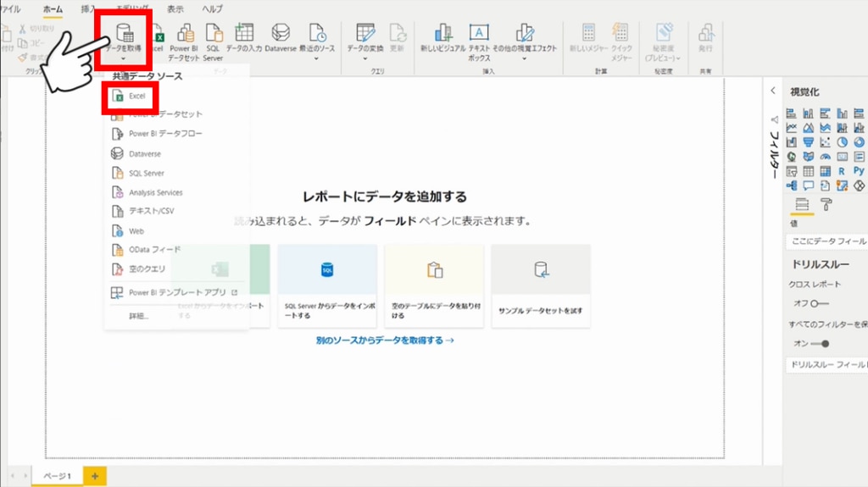Choose SQL Server from the data source menu
Viewport: 868px width, 487px height.
[x=176, y=173]
